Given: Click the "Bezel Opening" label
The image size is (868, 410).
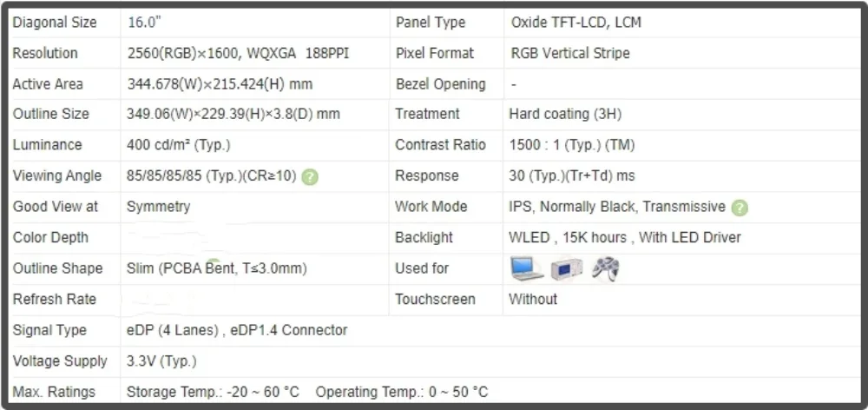Looking at the screenshot, I should point(441,84).
